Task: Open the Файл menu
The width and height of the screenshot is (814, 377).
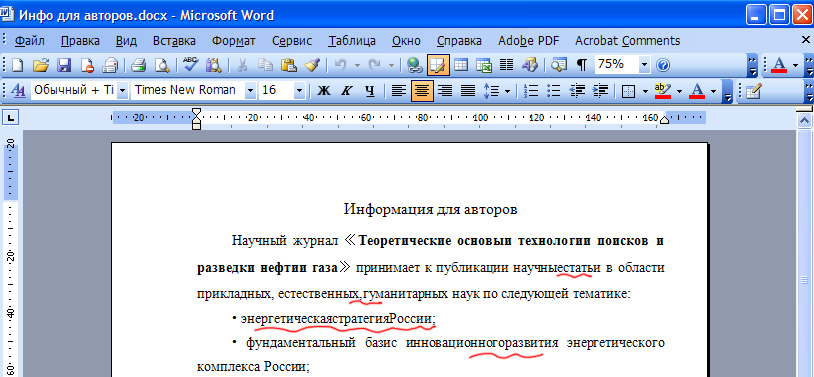Action: click(30, 41)
